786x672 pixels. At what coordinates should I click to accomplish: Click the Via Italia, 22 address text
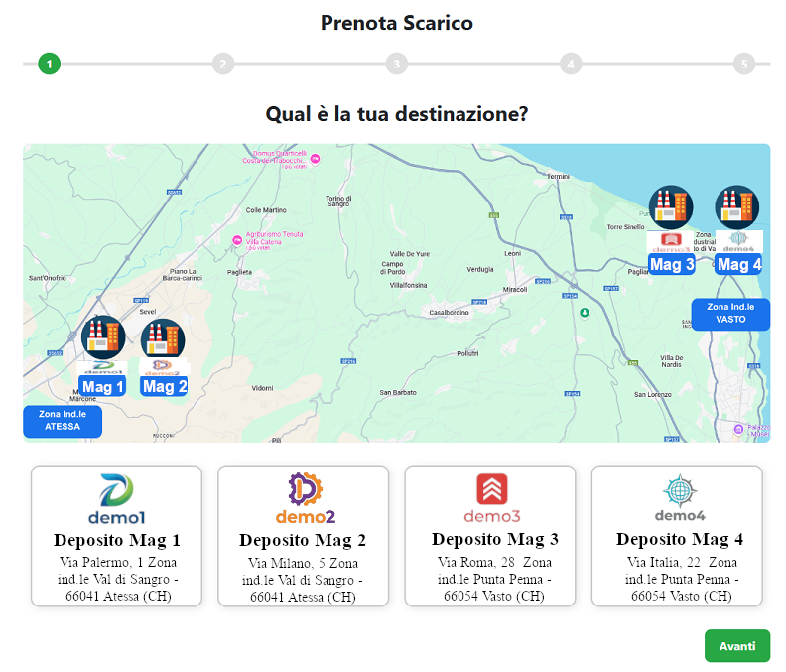(x=682, y=579)
